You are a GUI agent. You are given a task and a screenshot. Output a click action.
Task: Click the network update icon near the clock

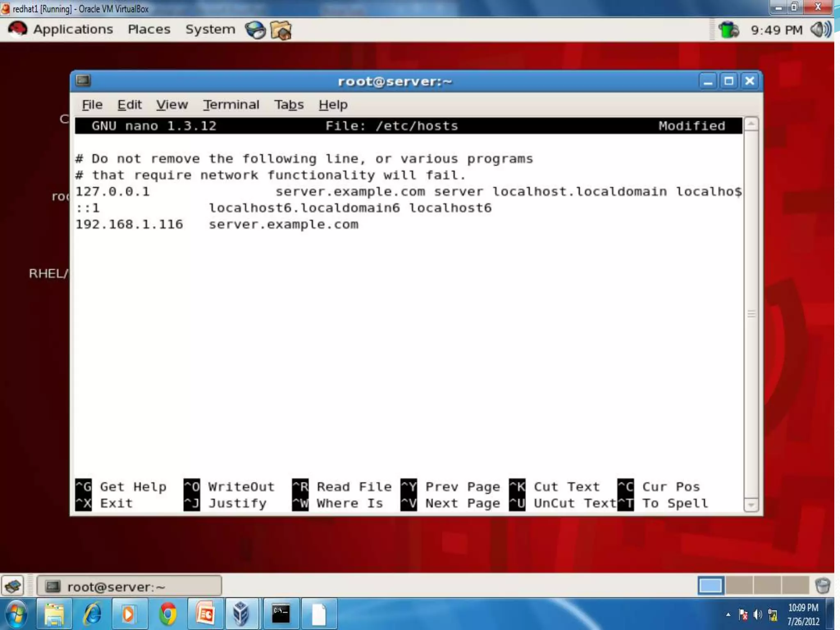tap(729, 30)
